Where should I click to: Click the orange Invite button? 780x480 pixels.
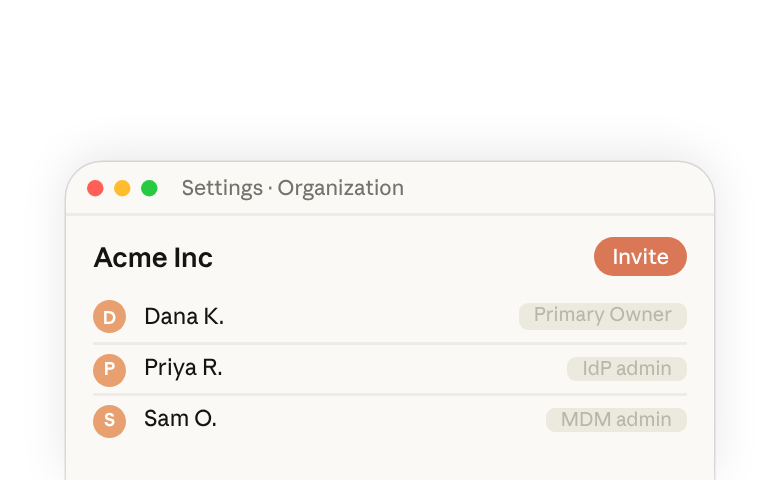[x=640, y=257]
